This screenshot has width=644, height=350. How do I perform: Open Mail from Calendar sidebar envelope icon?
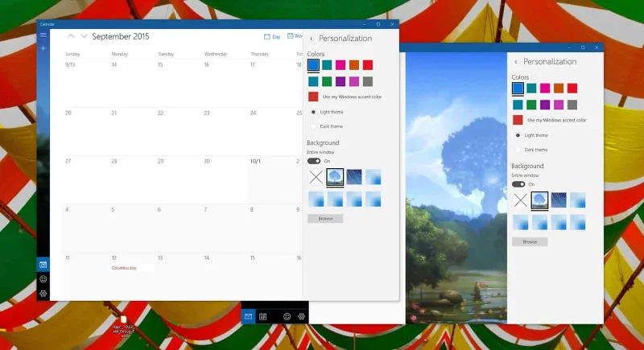[43, 265]
